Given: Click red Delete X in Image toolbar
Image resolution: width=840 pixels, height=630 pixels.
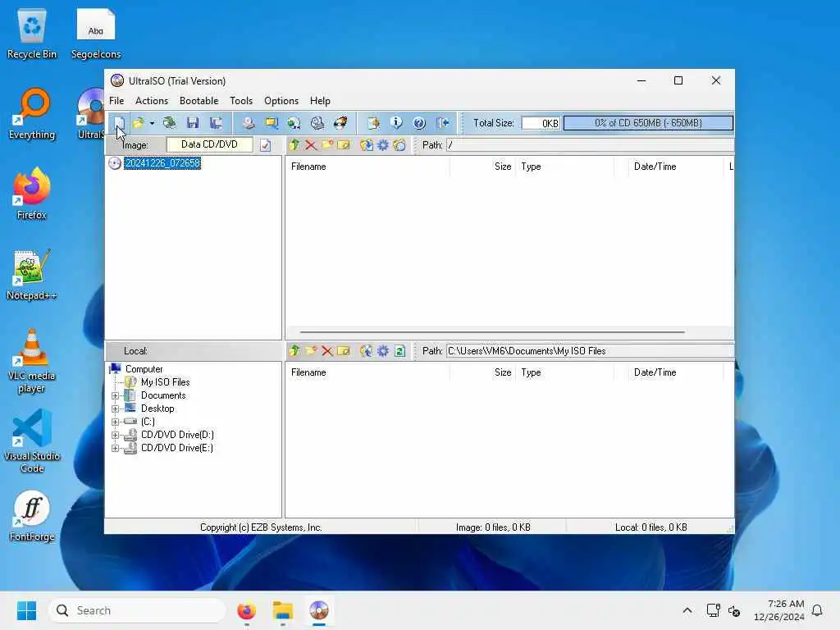Looking at the screenshot, I should (311, 145).
